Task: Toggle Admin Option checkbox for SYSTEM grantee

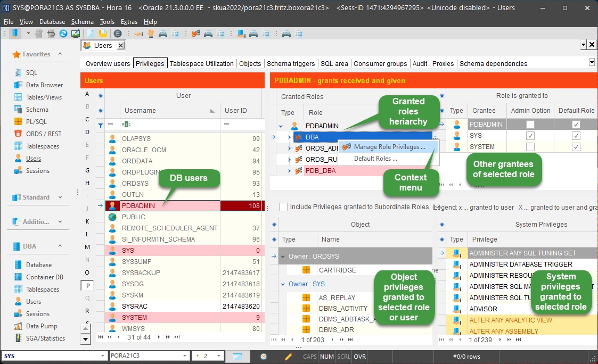Action: (x=530, y=147)
